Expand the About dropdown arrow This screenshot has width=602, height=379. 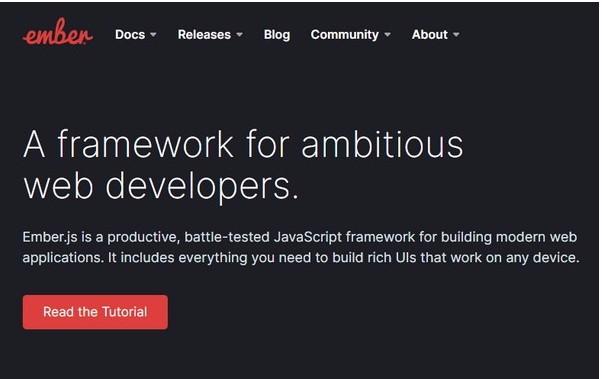click(456, 35)
